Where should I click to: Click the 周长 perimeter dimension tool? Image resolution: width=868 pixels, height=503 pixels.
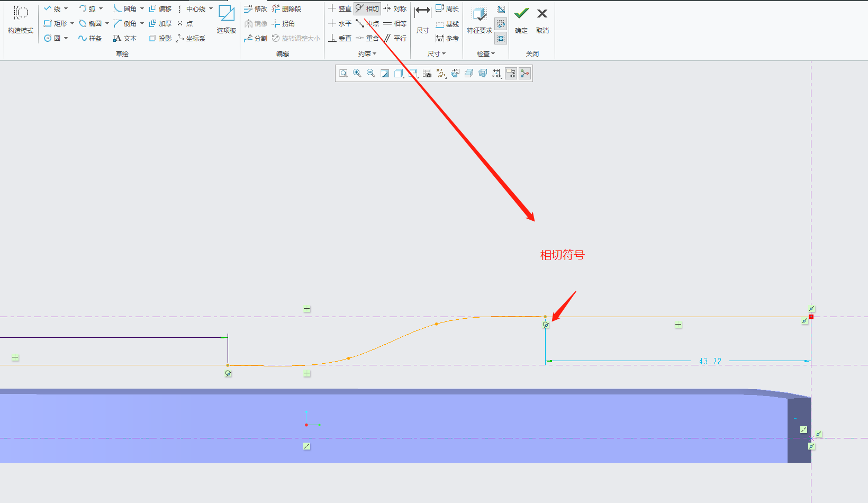coord(447,9)
